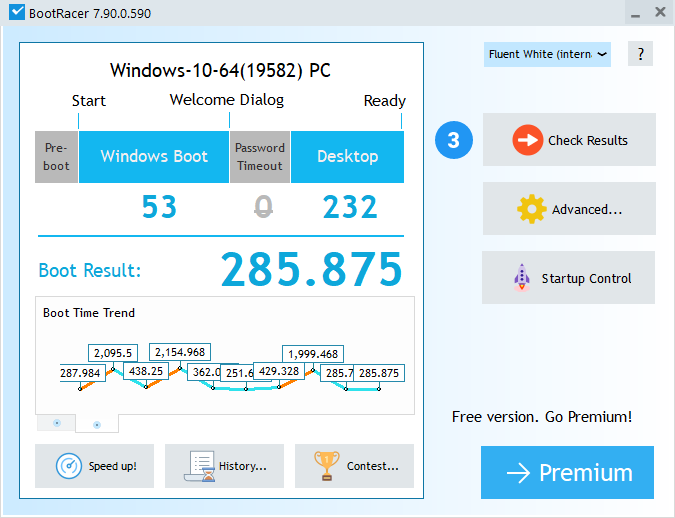675x518 pixels.
Task: Switch to the first chart tab below trend
Action: pos(56,423)
